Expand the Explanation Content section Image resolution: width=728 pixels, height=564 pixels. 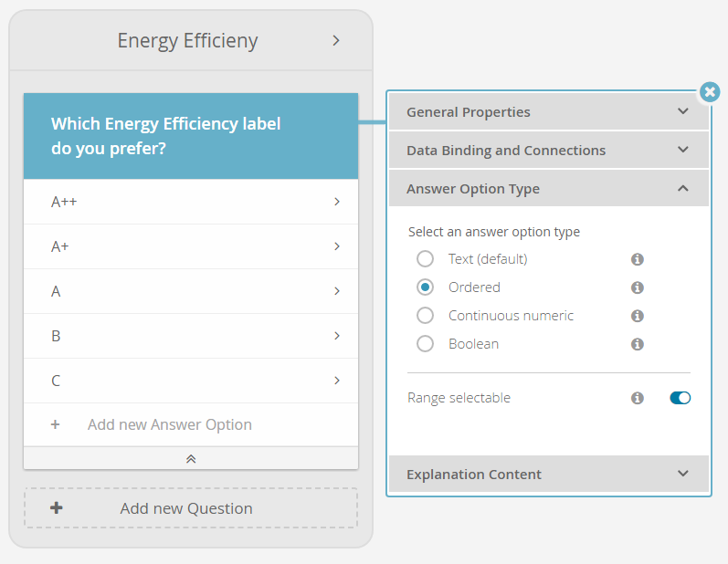pyautogui.click(x=548, y=474)
